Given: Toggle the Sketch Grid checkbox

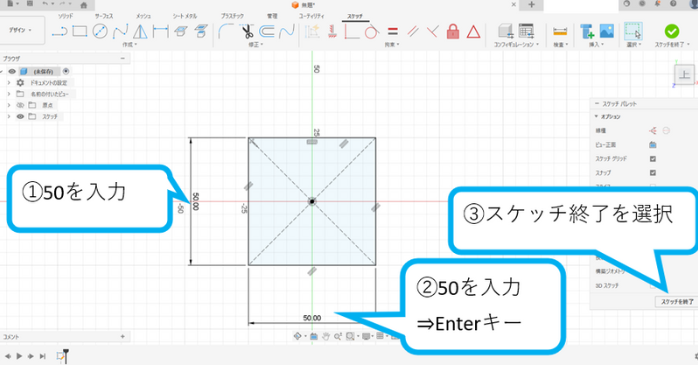Looking at the screenshot, I should point(653,159).
